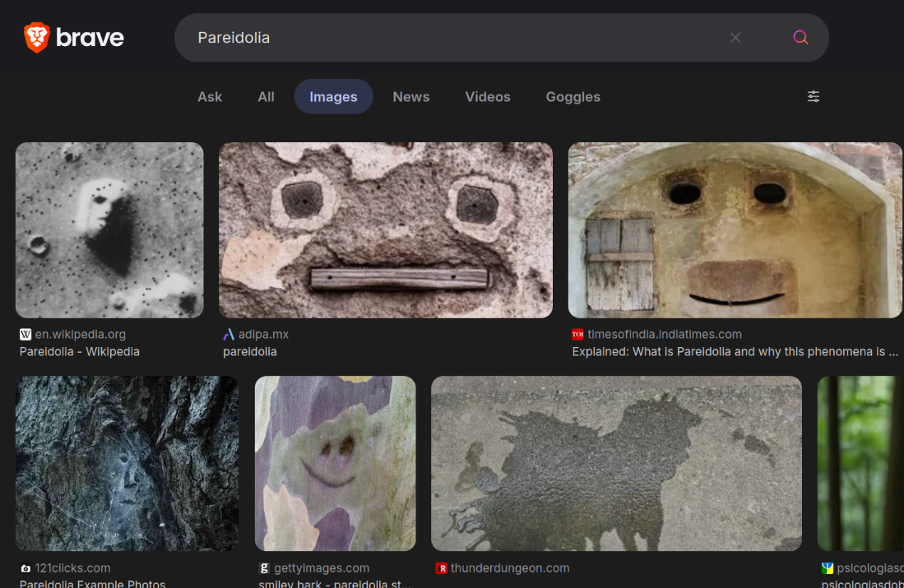Open 'Explained: What is Pareidolia' title link
Screen dimensions: 904x588
pos(735,352)
